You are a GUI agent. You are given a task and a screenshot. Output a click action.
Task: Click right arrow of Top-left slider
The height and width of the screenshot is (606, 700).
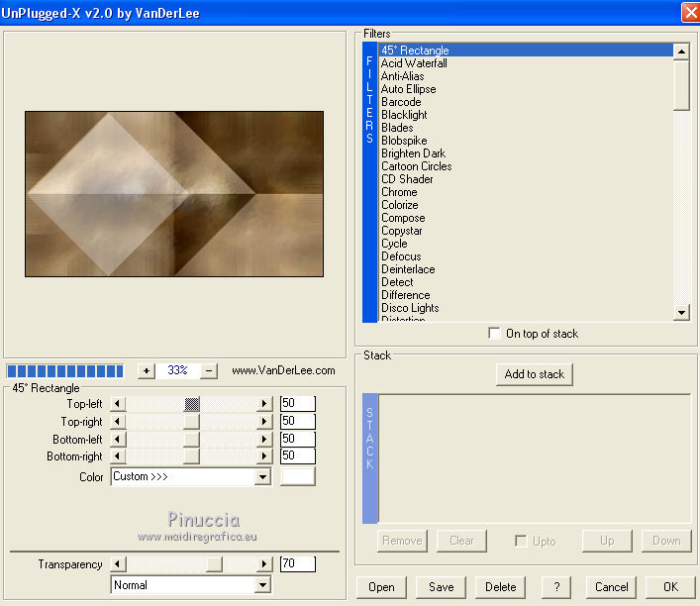click(264, 404)
